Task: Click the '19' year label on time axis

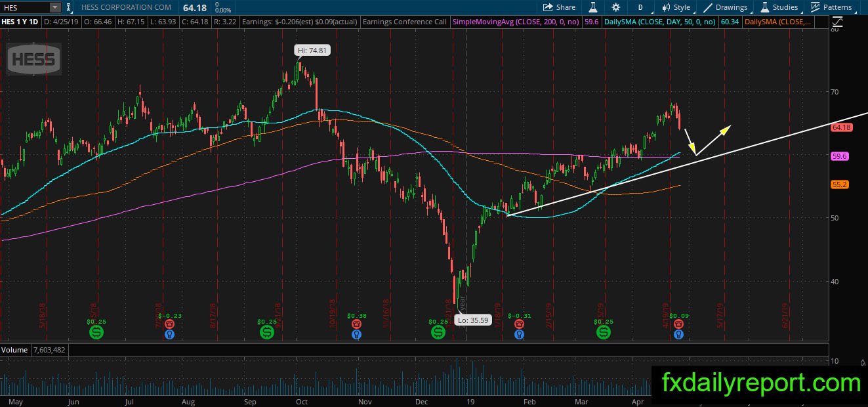Action: (470, 401)
